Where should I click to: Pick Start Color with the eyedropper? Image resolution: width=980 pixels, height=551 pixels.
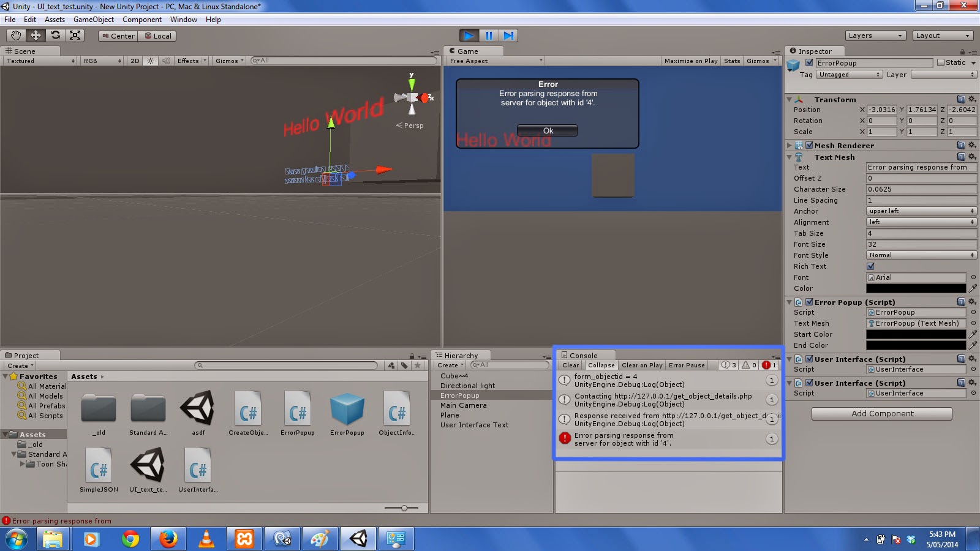(x=973, y=334)
